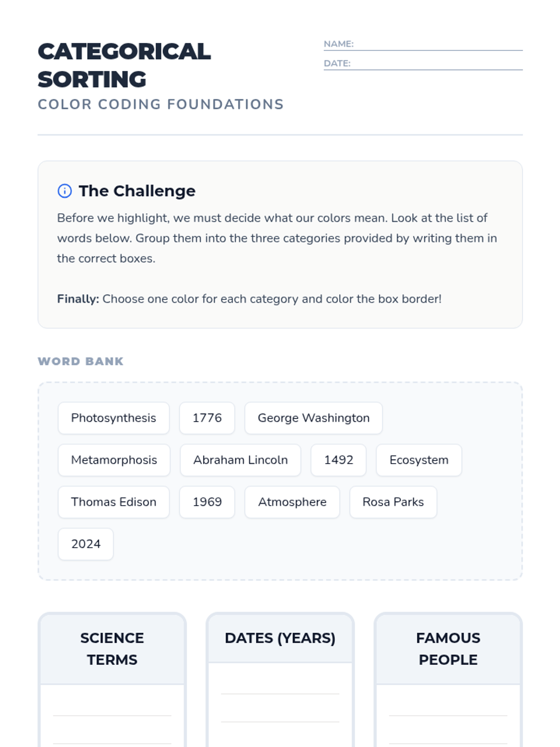The height and width of the screenshot is (747, 560).
Task: Select the Photosynthesis word chip
Action: tap(113, 418)
